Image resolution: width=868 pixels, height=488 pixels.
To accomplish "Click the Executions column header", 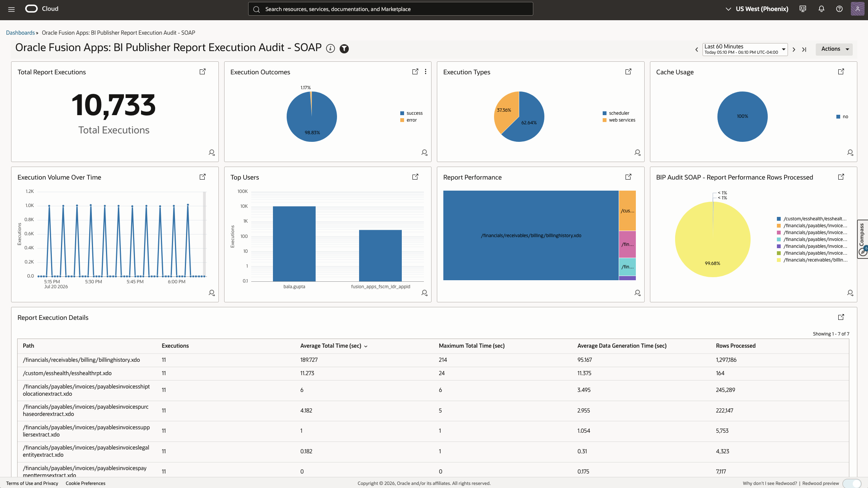I will [x=175, y=346].
